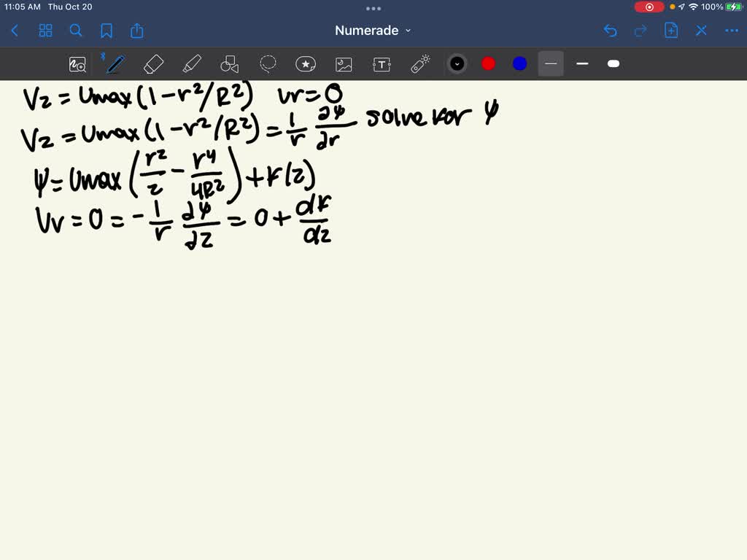This screenshot has height=560, width=747.
Task: Open the bookmark menu
Action: pos(107,31)
